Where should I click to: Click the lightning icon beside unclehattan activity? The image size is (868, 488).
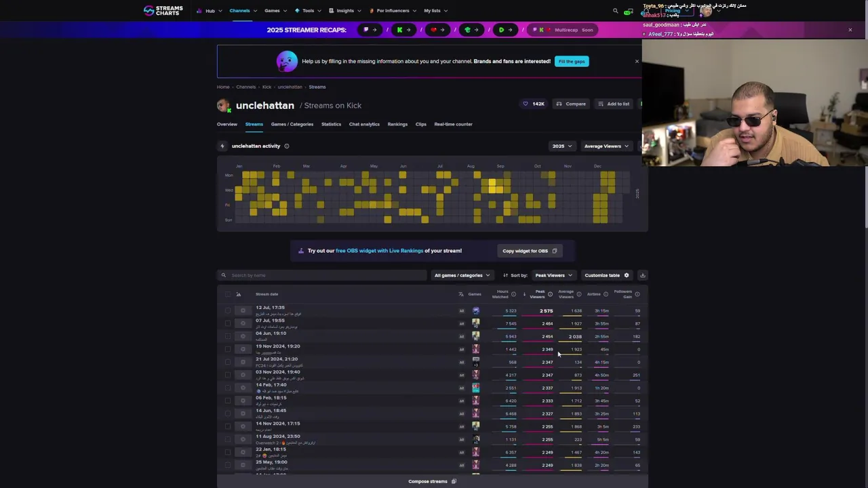[x=222, y=146]
